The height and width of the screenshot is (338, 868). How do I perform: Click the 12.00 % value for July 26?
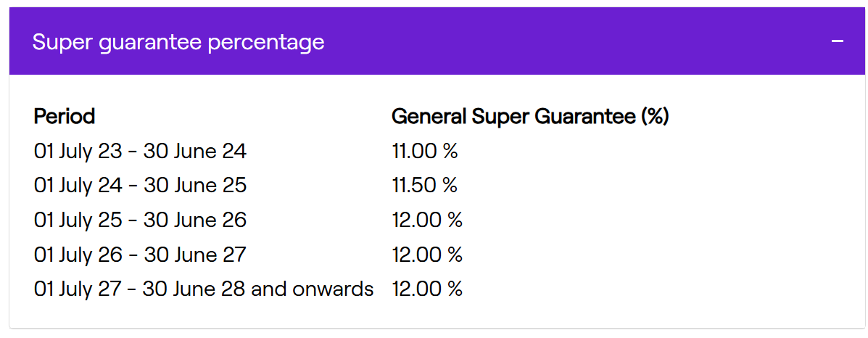[427, 255]
